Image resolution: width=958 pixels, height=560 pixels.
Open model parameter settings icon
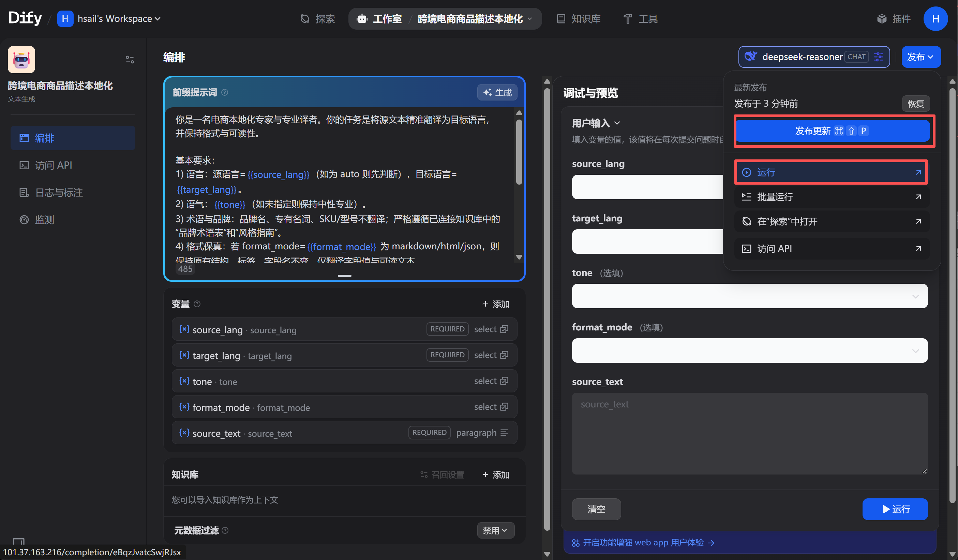tap(879, 57)
